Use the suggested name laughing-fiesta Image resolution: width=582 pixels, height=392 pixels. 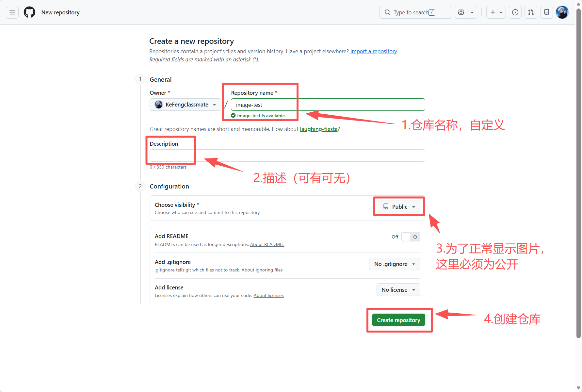[x=319, y=129]
